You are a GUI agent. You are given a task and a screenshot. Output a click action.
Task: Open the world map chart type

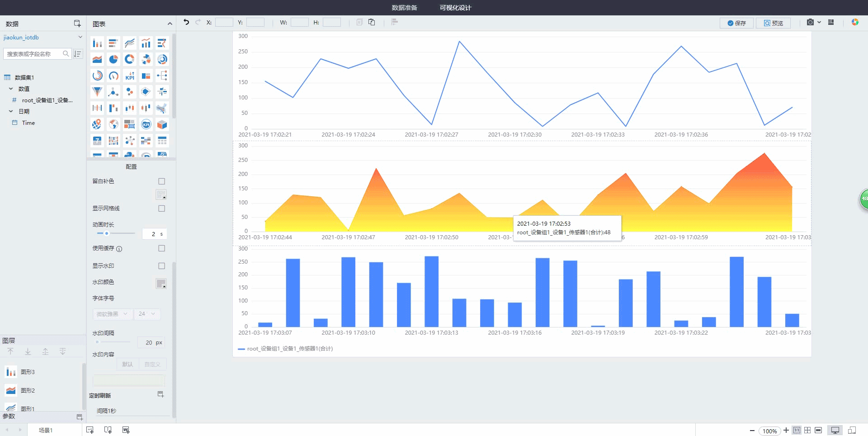(x=113, y=124)
